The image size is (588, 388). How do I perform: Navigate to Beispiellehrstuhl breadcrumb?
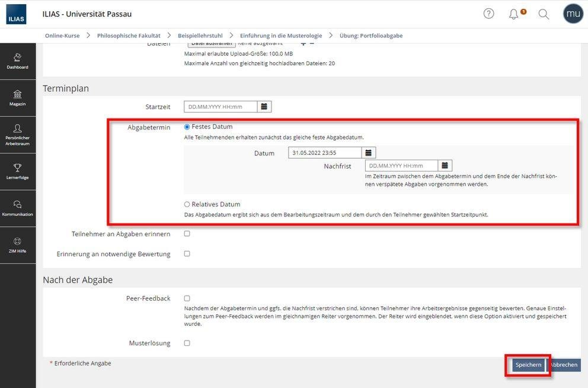[x=200, y=36]
